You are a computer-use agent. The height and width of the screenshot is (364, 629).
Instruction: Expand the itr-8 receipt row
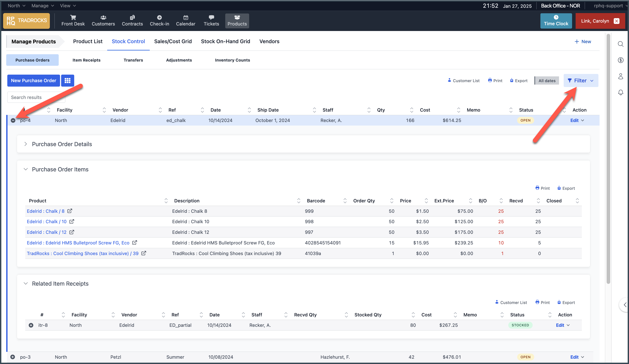31,325
